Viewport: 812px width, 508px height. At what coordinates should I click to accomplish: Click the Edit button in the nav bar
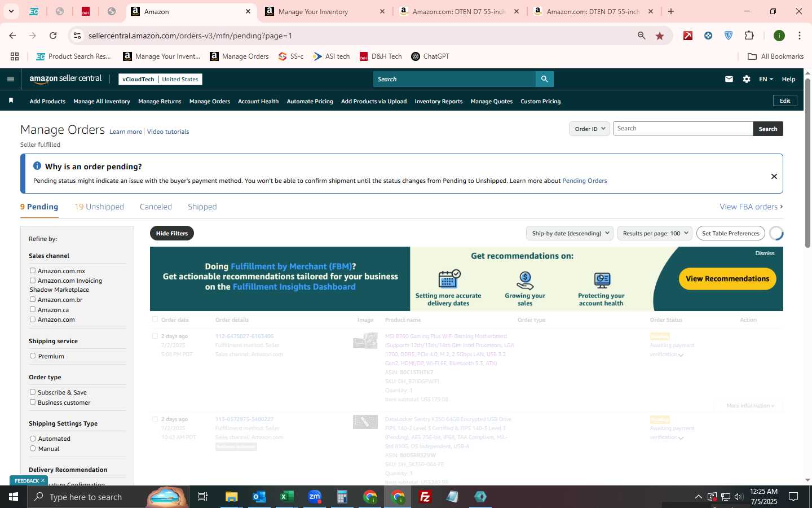(785, 100)
